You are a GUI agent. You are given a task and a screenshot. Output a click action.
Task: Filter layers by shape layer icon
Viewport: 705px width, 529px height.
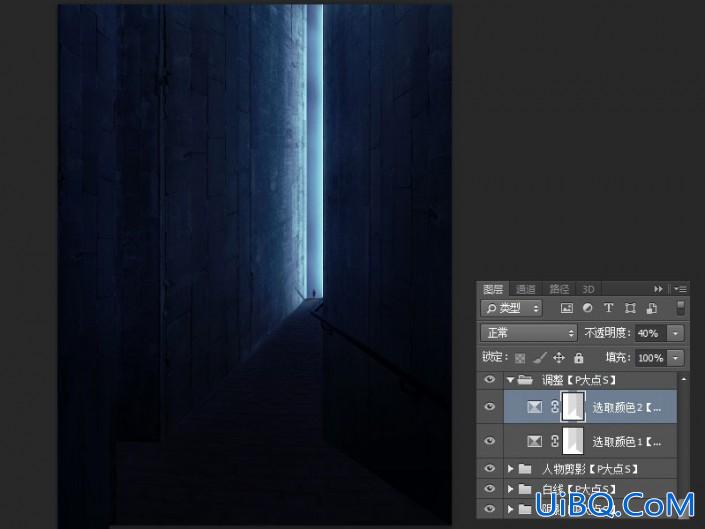point(630,308)
